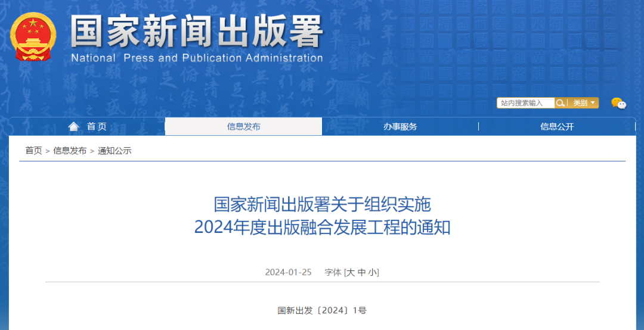Set font size to 小 (small)
Image resolution: width=644 pixels, height=330 pixels.
(372, 272)
